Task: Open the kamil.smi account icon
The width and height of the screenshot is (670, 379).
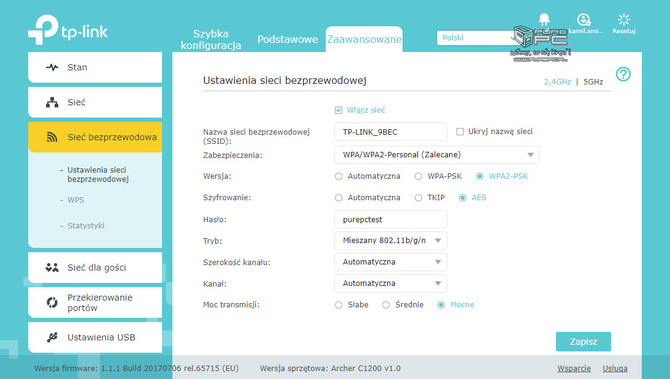Action: click(584, 20)
